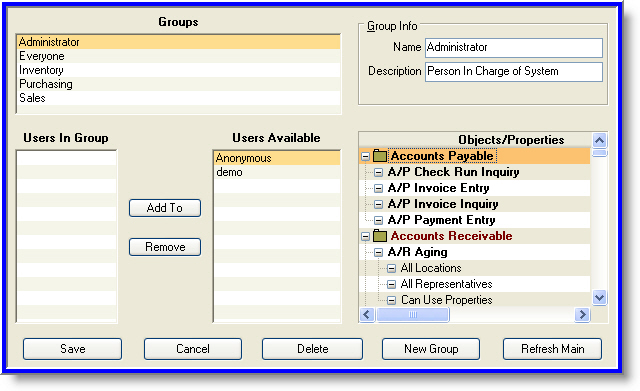Add the selected user with Add To
The image size is (640, 391).
point(165,208)
